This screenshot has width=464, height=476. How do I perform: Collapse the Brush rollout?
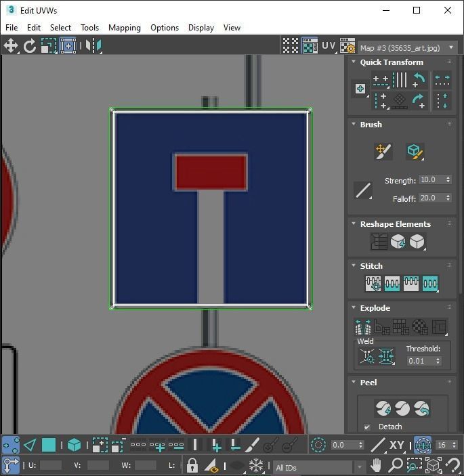click(x=354, y=124)
